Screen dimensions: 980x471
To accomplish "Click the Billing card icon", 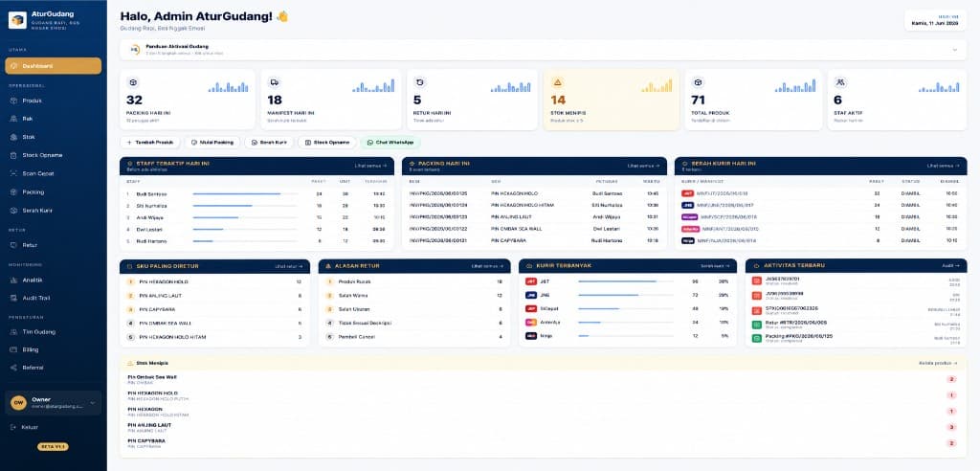I will pos(13,349).
